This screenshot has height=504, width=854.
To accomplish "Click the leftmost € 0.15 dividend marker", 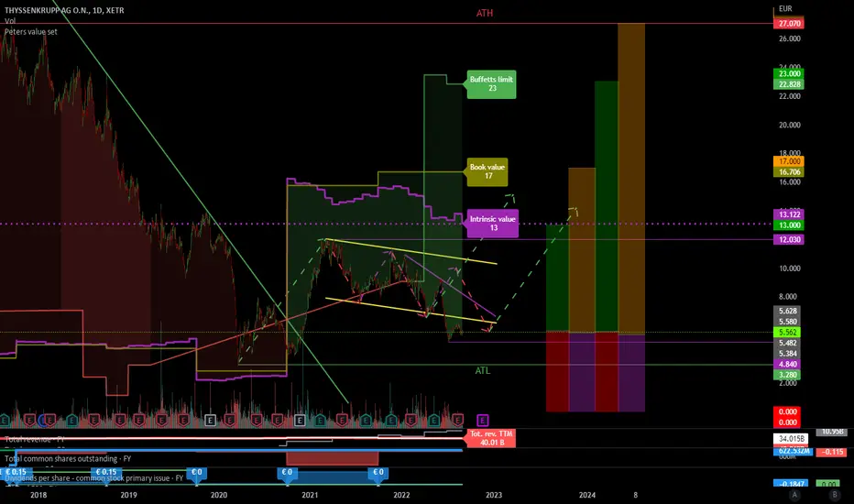I will tap(16, 473).
